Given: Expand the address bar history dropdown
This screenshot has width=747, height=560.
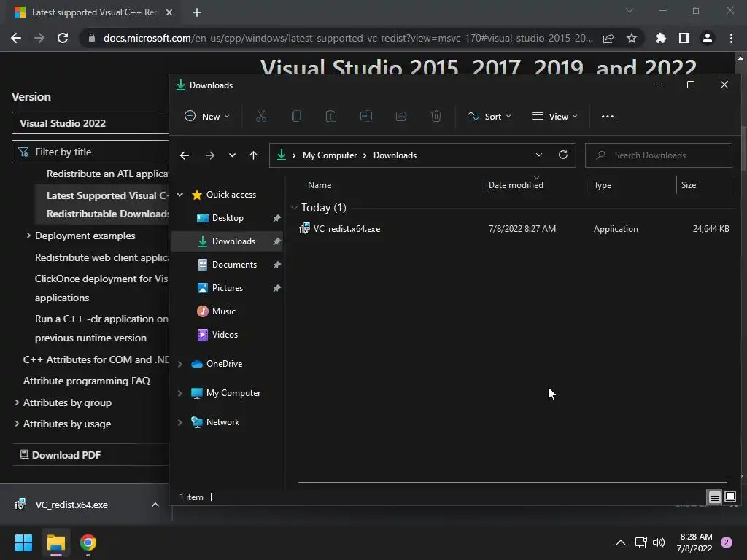Looking at the screenshot, I should click(x=539, y=155).
